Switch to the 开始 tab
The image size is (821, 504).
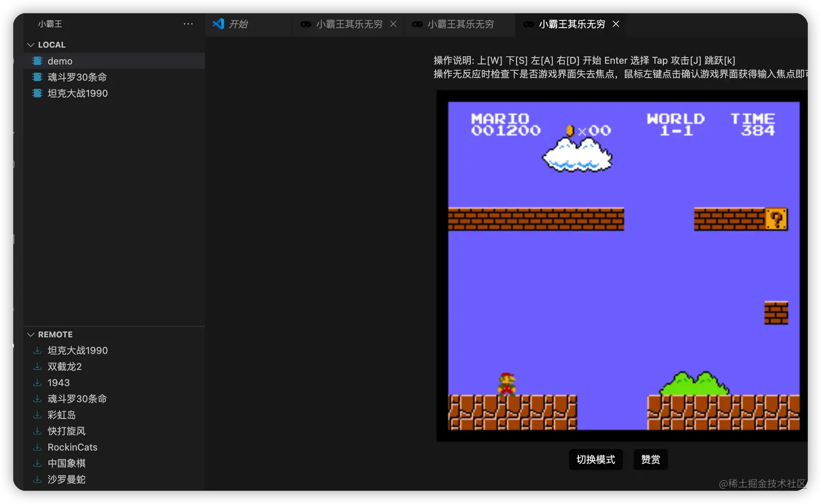pos(249,24)
